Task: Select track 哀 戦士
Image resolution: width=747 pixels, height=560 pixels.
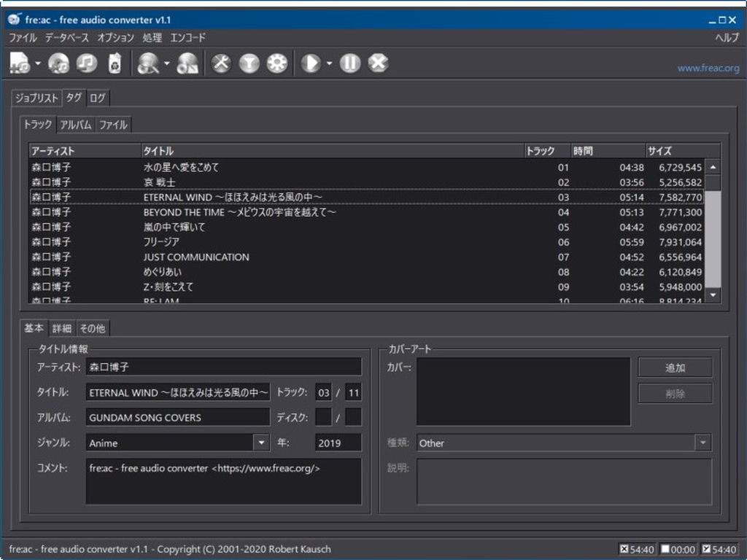Action: [x=367, y=182]
